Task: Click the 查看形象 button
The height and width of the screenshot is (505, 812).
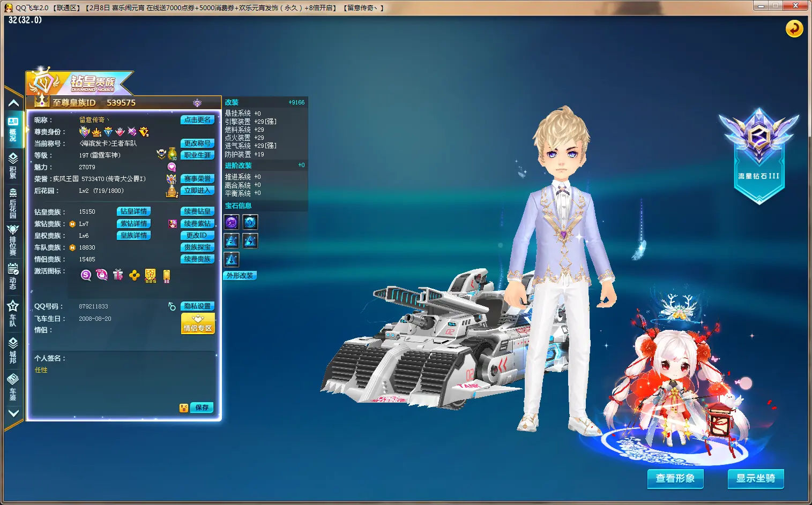Action: [675, 478]
